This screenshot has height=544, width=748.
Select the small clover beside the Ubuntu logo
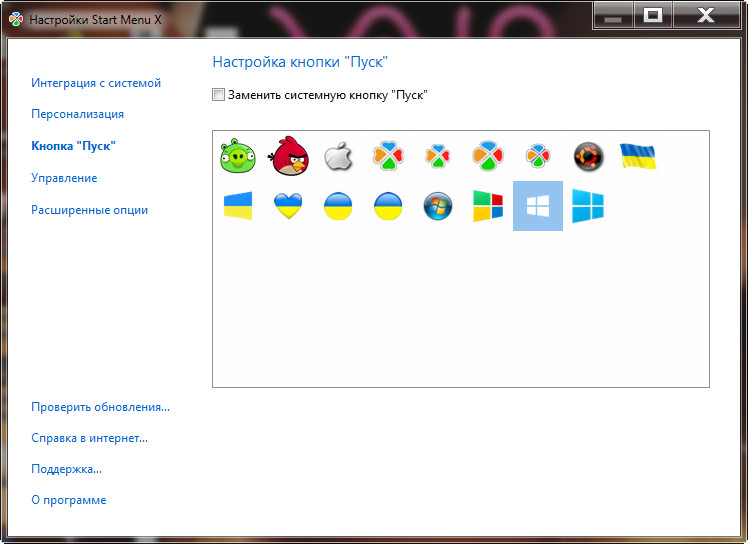538,156
